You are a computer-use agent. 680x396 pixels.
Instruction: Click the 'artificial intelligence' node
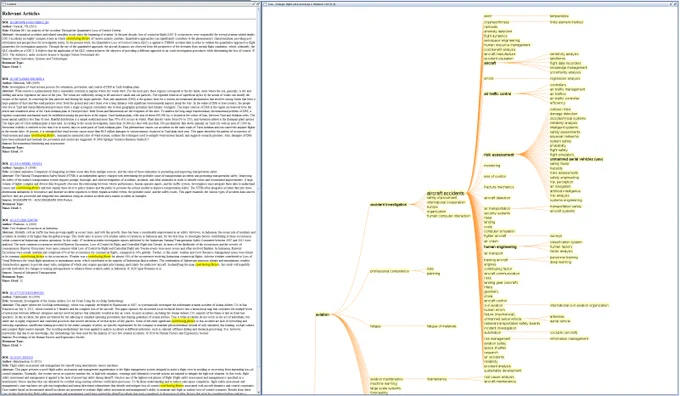565,191
